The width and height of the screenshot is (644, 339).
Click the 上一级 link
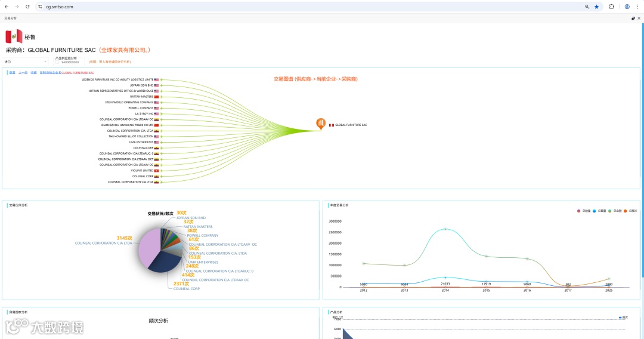[x=23, y=73]
